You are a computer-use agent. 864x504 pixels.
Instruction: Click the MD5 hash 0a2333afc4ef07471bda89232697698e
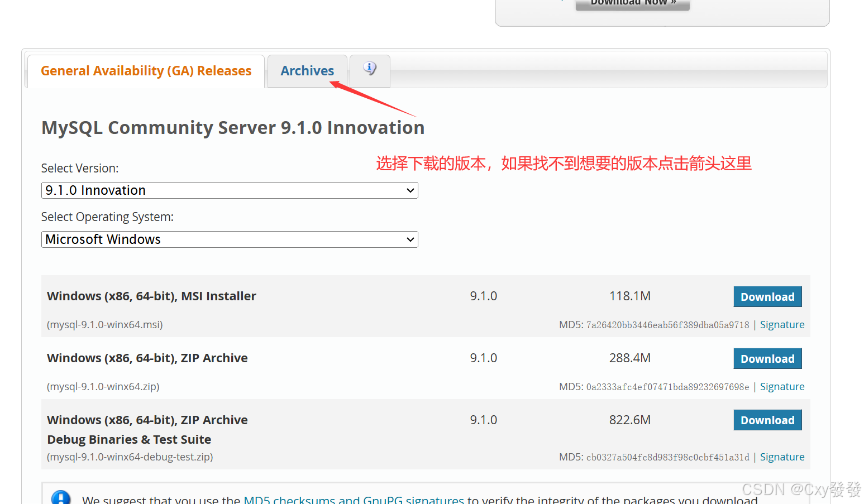pyautogui.click(x=667, y=387)
